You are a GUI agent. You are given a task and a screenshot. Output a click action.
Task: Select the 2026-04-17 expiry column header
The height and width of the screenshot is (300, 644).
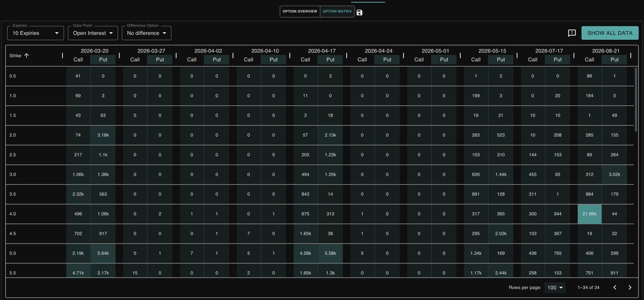pos(322,51)
